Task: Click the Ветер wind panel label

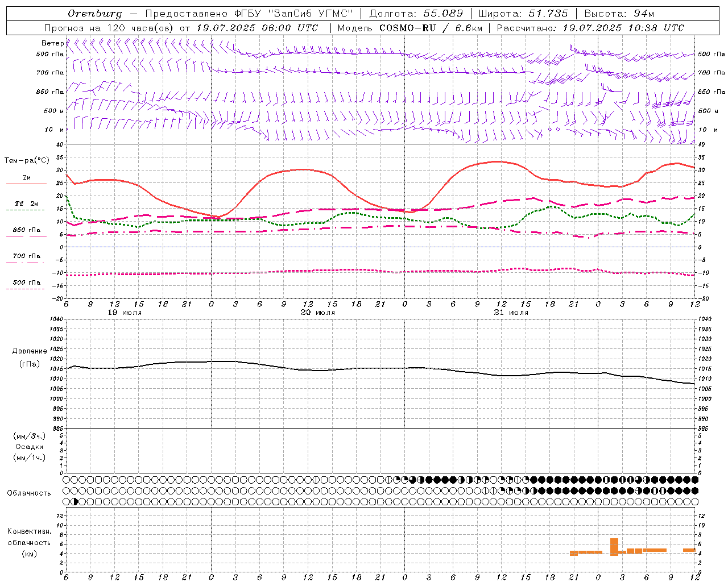Action: click(x=53, y=43)
